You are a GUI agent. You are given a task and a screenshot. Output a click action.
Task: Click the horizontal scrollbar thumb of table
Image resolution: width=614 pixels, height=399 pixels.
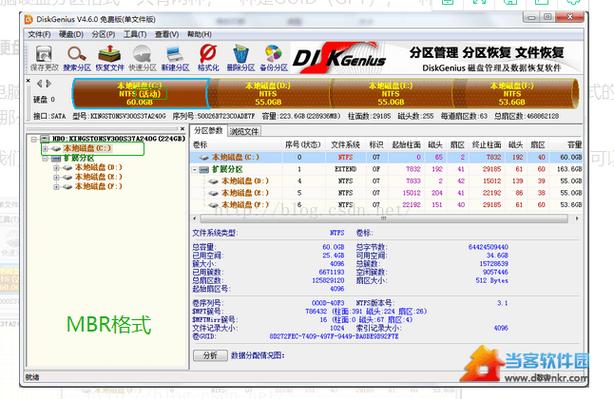(384, 218)
